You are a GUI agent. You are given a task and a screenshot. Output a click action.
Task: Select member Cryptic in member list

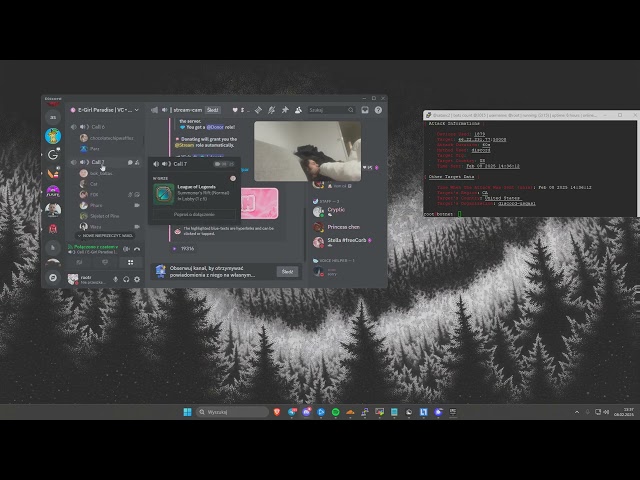click(x=336, y=211)
